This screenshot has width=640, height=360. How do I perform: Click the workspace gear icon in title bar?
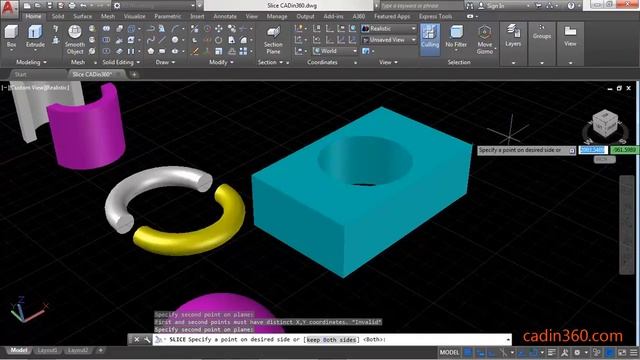point(117,6)
